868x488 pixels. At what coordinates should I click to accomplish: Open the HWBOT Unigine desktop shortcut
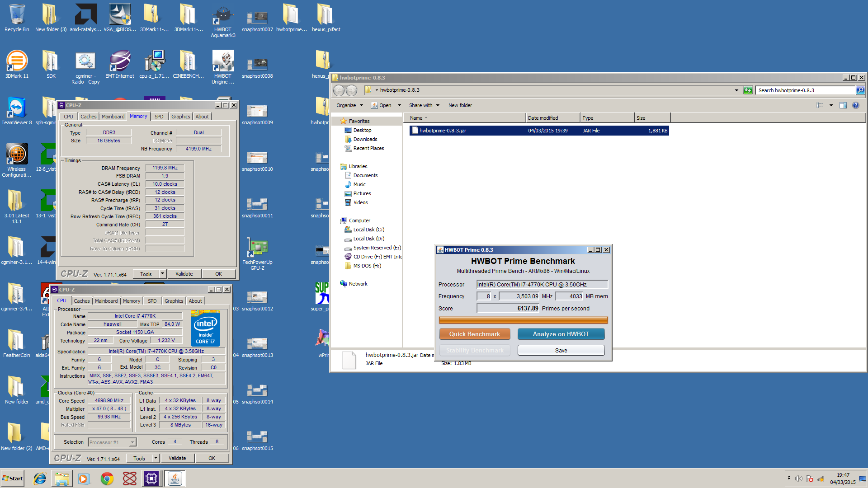223,67
